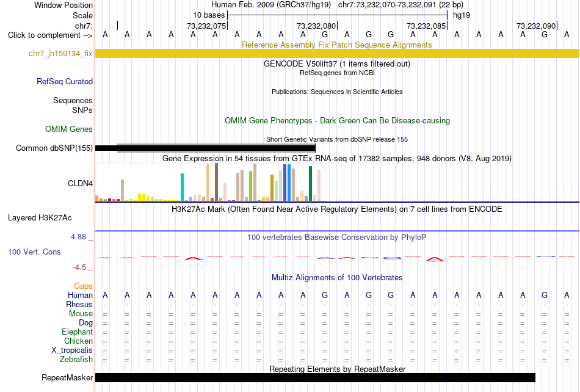
Task: Open the GENCODE V50lift37 track title
Action: (x=336, y=64)
